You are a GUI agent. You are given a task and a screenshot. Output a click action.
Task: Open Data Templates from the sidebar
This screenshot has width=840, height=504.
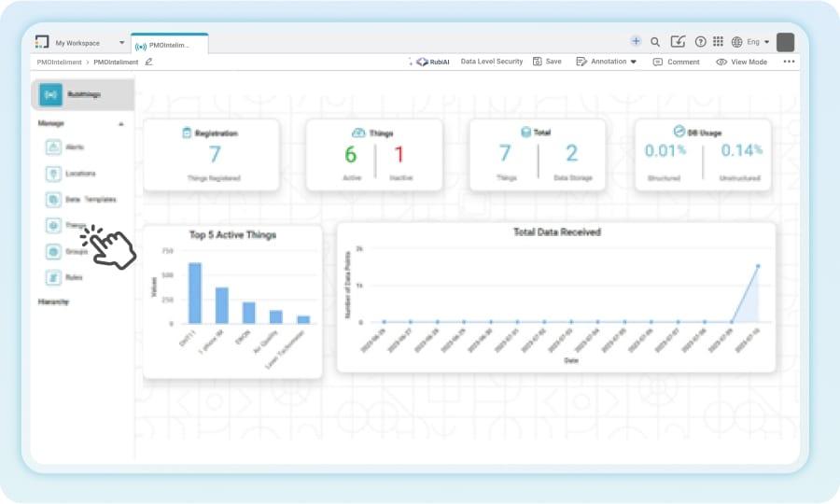point(53,199)
